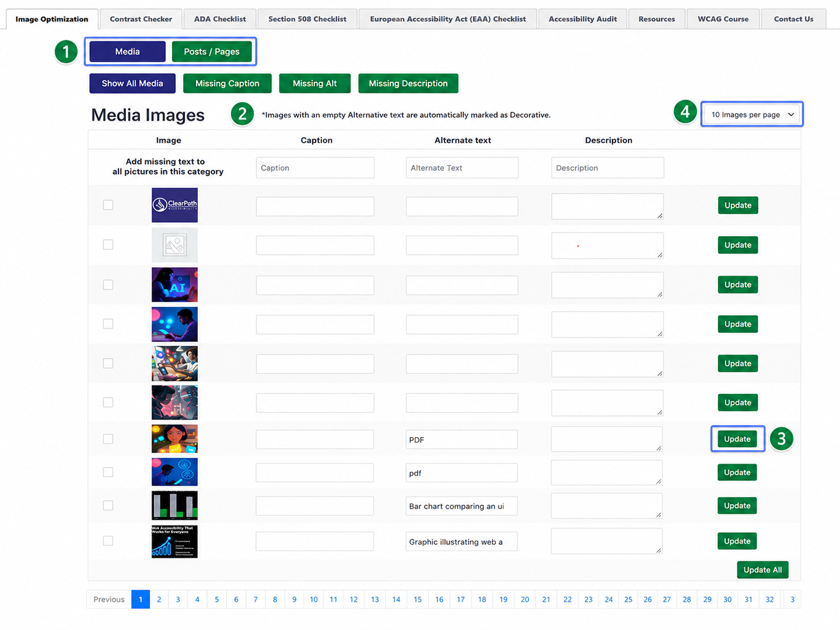Go to pagination page 2

coord(159,599)
